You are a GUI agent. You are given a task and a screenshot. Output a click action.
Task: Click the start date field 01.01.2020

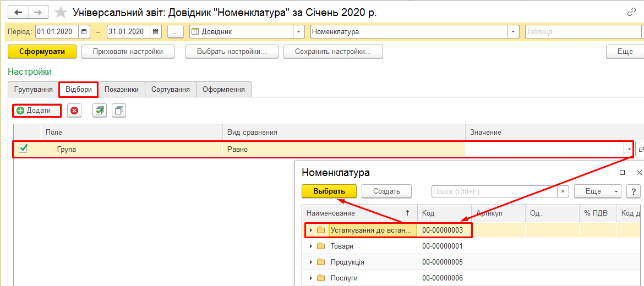pyautogui.click(x=57, y=31)
